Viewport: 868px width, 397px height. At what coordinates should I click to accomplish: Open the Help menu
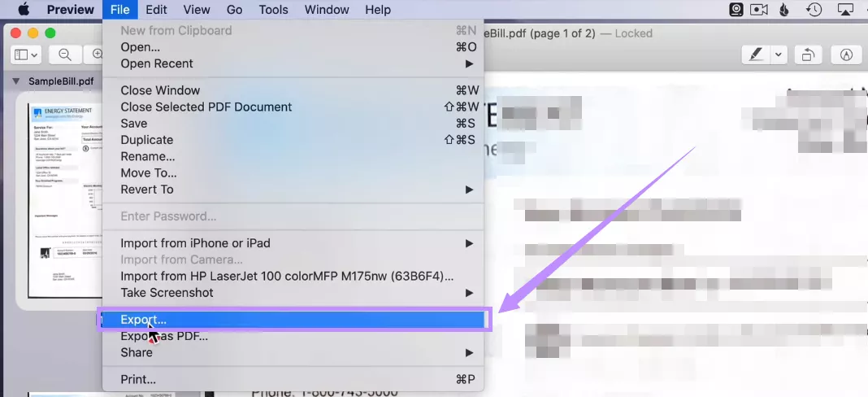pos(378,10)
